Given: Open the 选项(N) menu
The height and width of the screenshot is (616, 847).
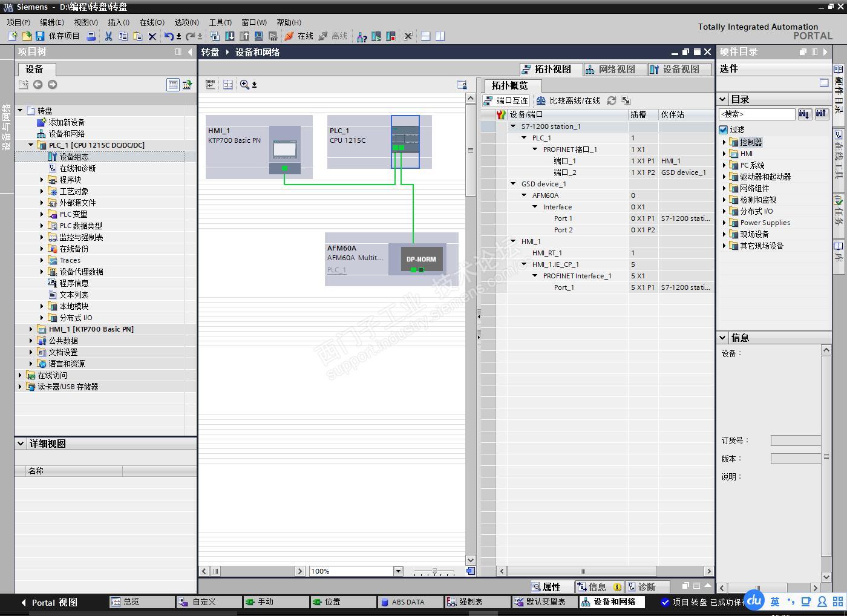Looking at the screenshot, I should 186,22.
